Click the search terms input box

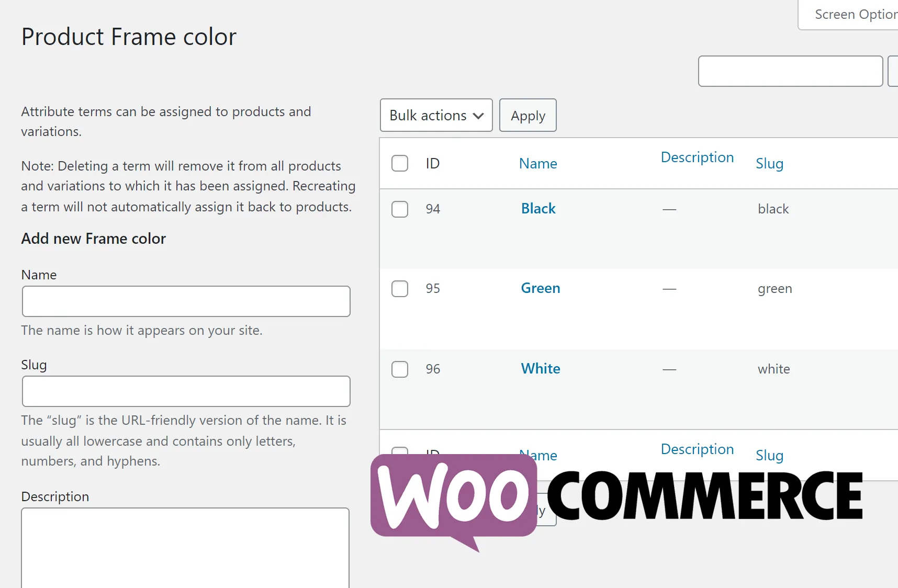[790, 71]
